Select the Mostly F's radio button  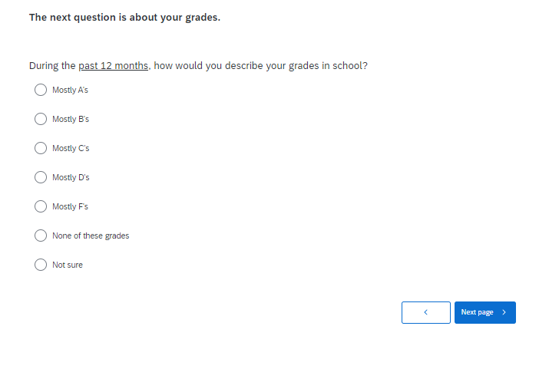[x=41, y=206]
